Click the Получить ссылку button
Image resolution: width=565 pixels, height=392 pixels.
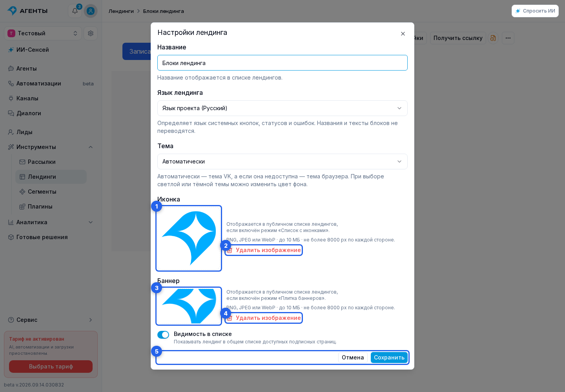pyautogui.click(x=458, y=38)
